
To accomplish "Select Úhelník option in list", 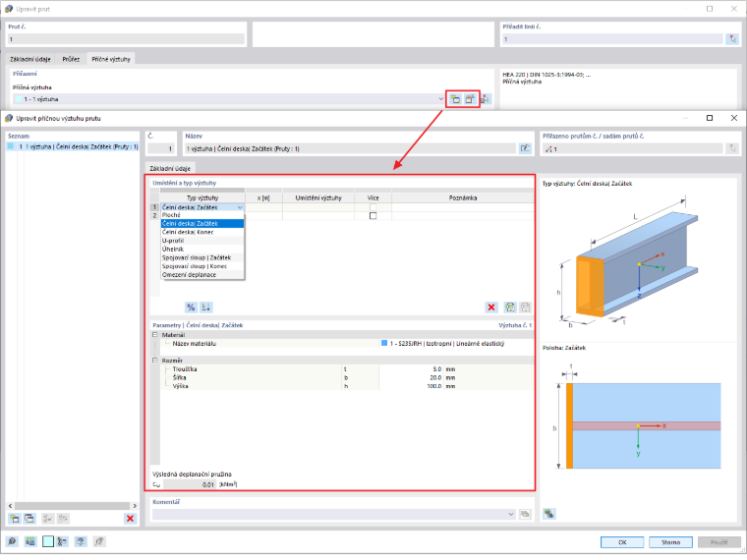I will point(202,249).
